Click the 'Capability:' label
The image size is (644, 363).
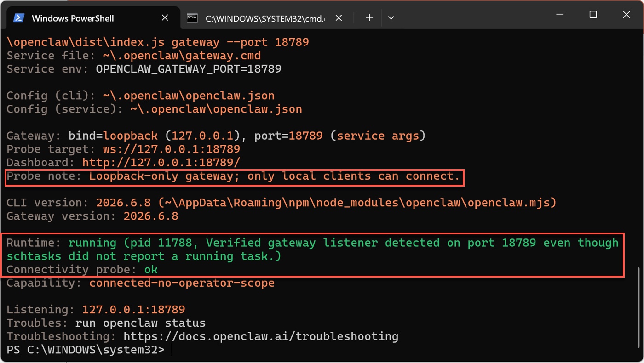[44, 283]
